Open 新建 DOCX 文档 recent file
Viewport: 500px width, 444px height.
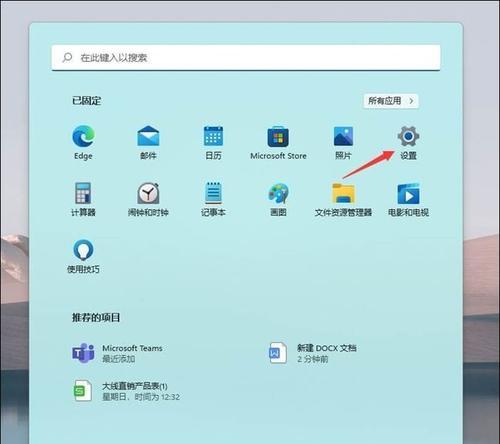click(x=312, y=353)
